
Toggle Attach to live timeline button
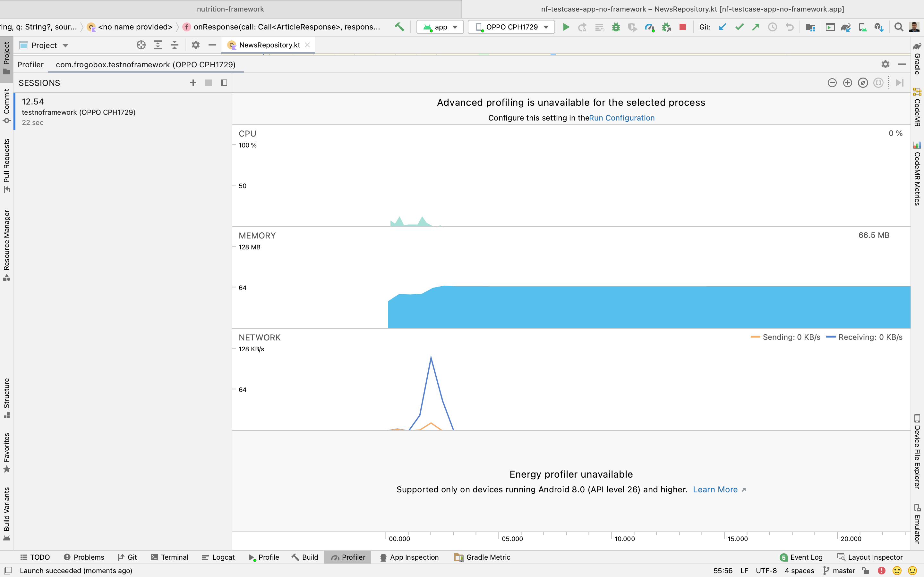(x=899, y=83)
